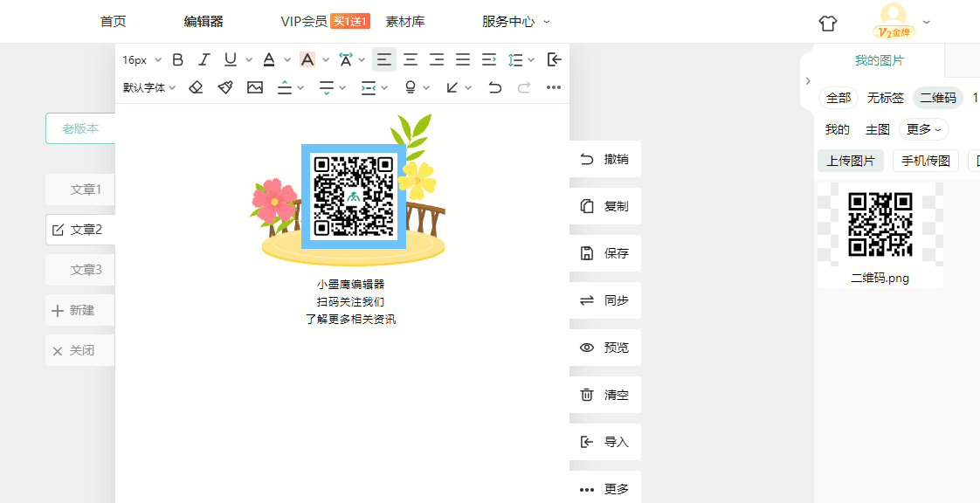Click the diagonal arrow toolbar icon

tap(452, 87)
